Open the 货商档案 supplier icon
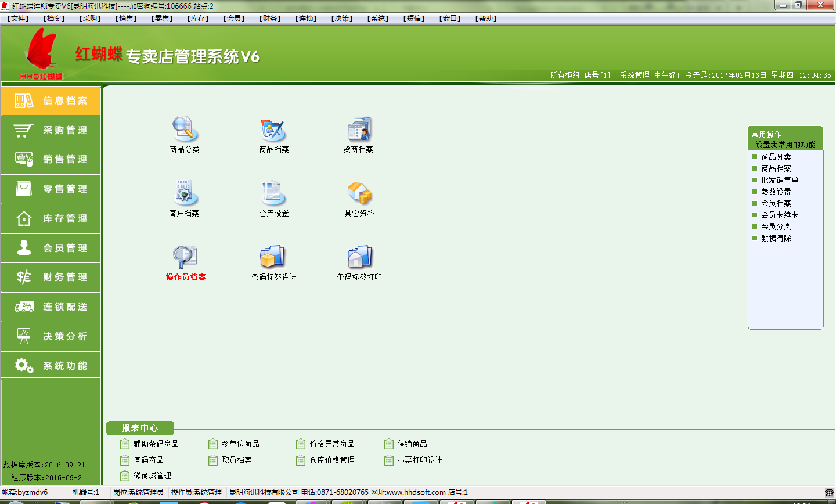 (358, 129)
